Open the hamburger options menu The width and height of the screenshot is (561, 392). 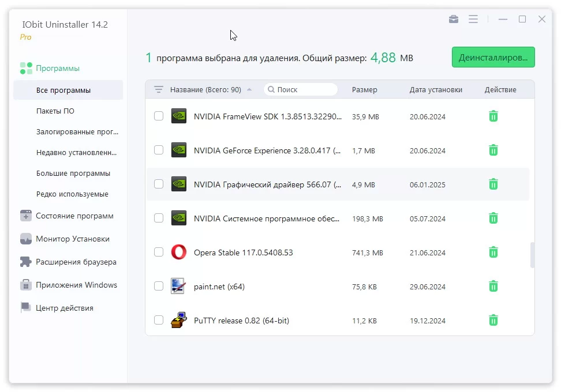[473, 19]
